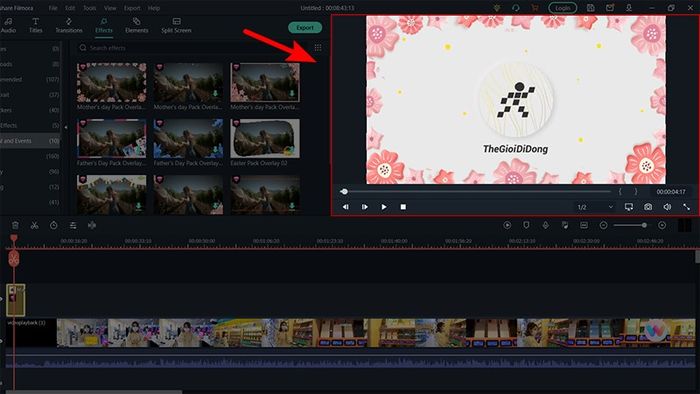This screenshot has height=394, width=700.
Task: Open the Titles tab
Action: [36, 25]
